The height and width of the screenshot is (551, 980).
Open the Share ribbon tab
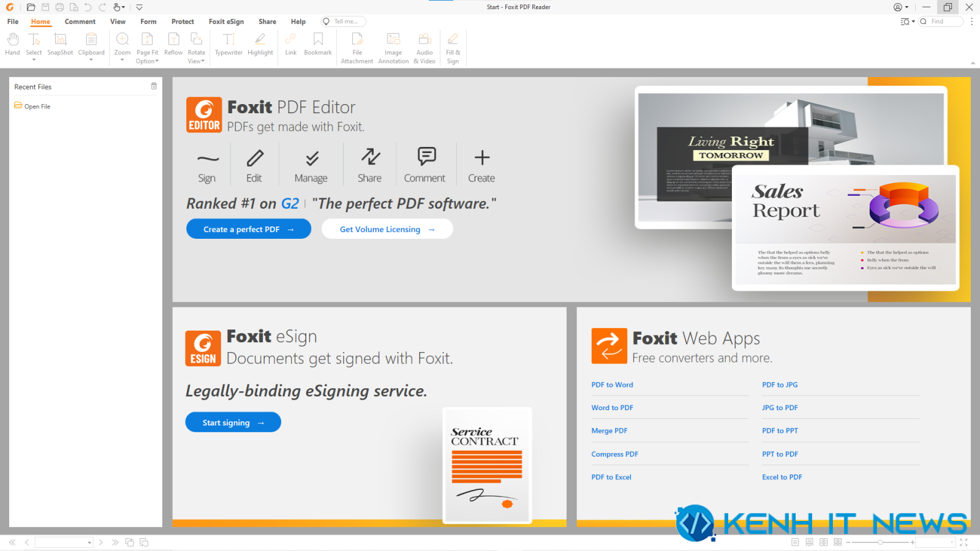267,21
